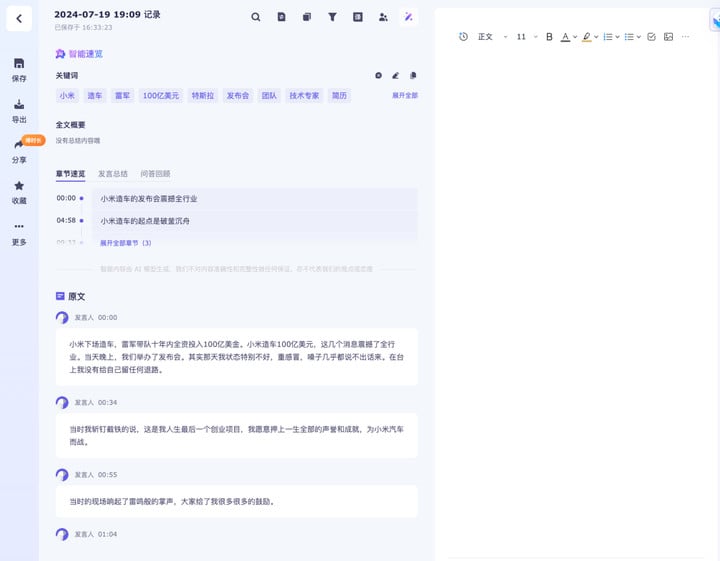
Task: Toggle bold formatting in notes editor
Action: [549, 37]
